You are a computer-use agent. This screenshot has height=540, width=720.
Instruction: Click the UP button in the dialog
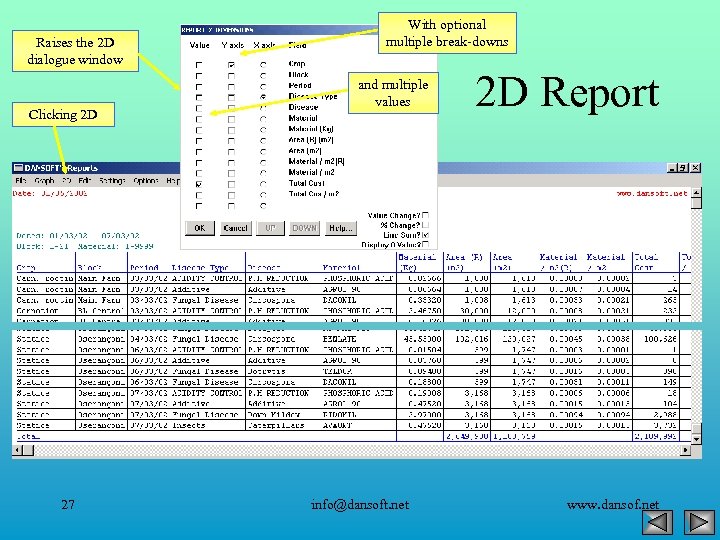[x=270, y=228]
